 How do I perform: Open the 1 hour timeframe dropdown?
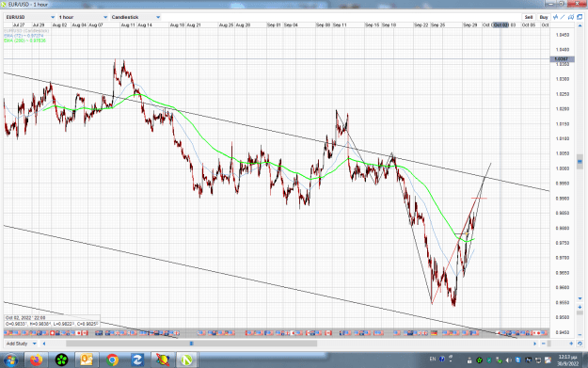point(83,17)
